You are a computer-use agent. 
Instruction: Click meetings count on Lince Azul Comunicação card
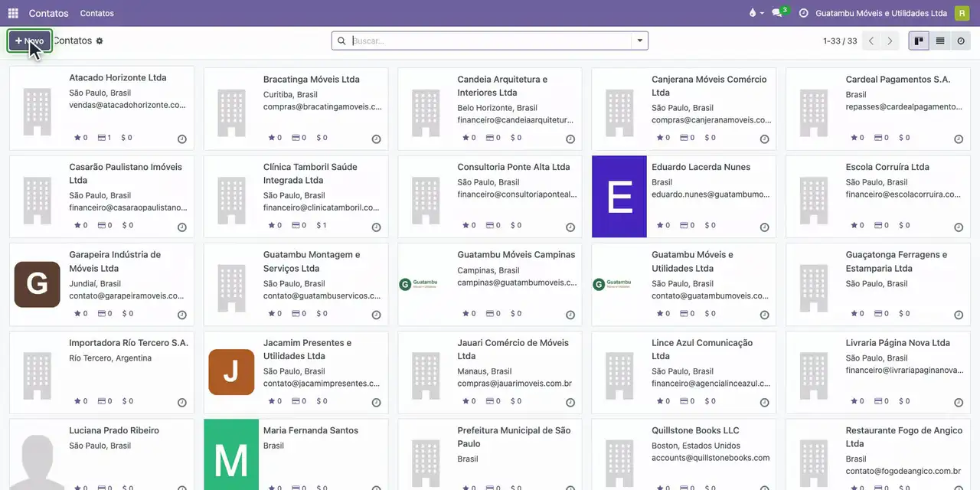pyautogui.click(x=687, y=400)
